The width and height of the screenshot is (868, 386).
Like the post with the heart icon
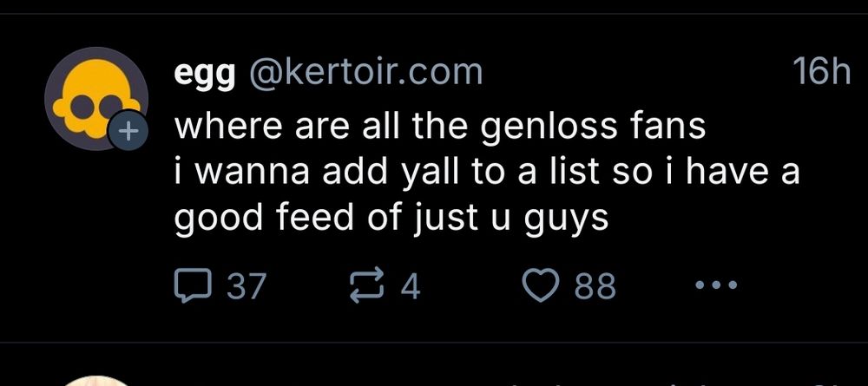pos(541,285)
